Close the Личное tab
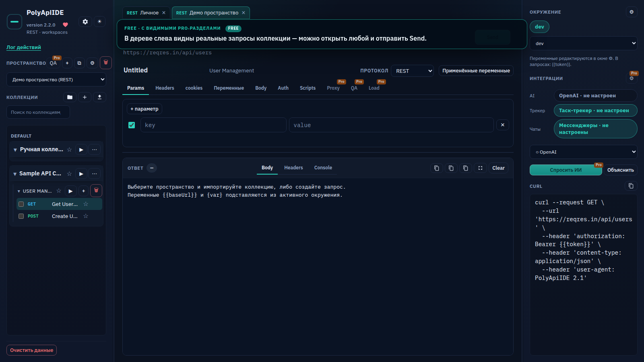Viewport: 644px width, 362px height. [164, 13]
